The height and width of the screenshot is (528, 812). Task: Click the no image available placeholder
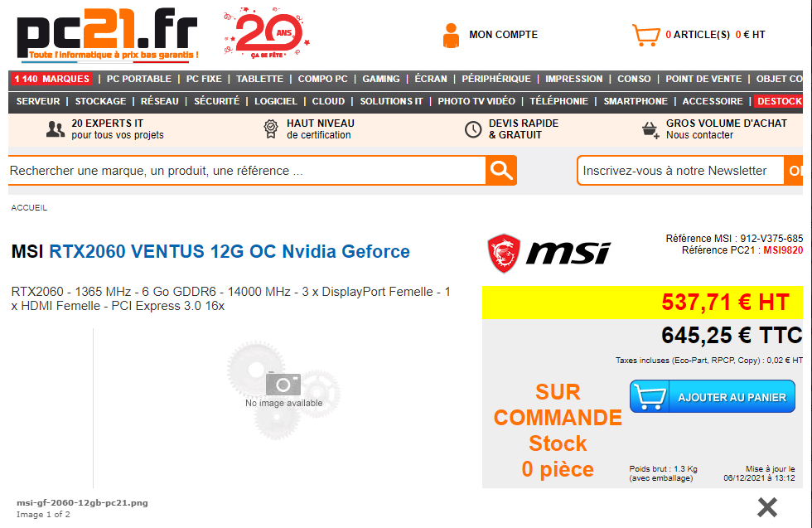(283, 390)
